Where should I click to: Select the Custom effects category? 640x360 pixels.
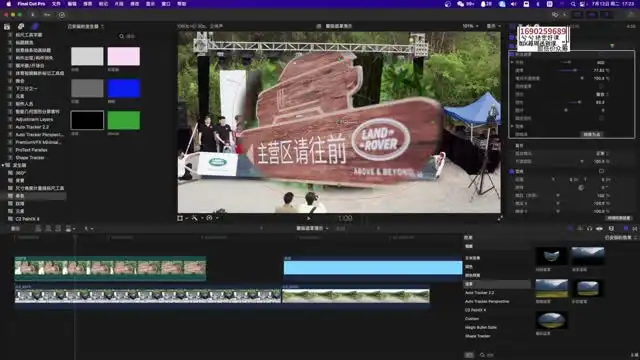tap(472, 319)
